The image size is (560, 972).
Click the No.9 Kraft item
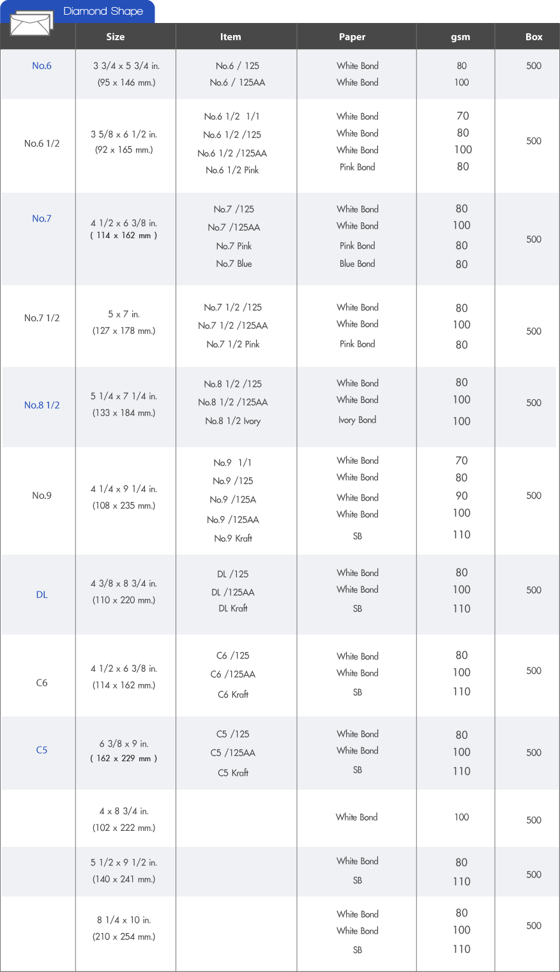coord(233,538)
